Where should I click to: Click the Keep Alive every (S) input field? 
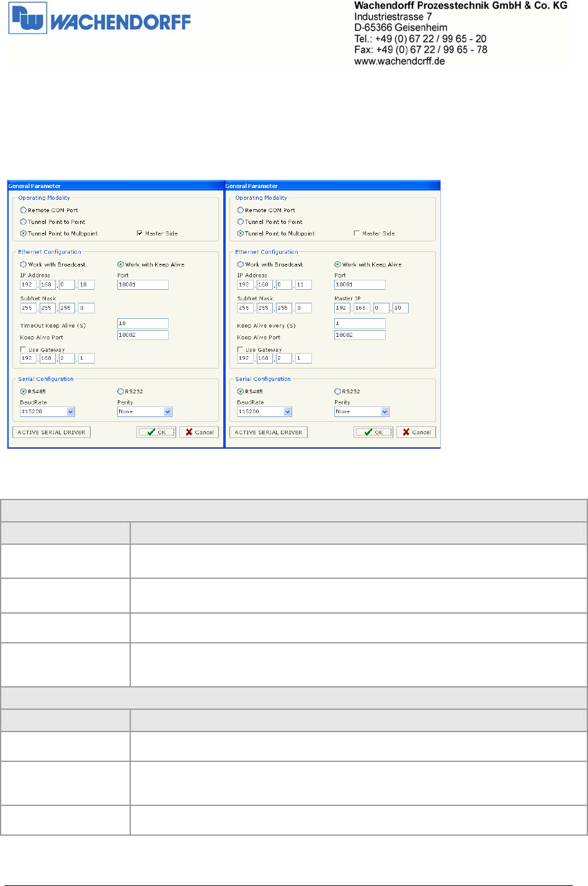tap(360, 323)
